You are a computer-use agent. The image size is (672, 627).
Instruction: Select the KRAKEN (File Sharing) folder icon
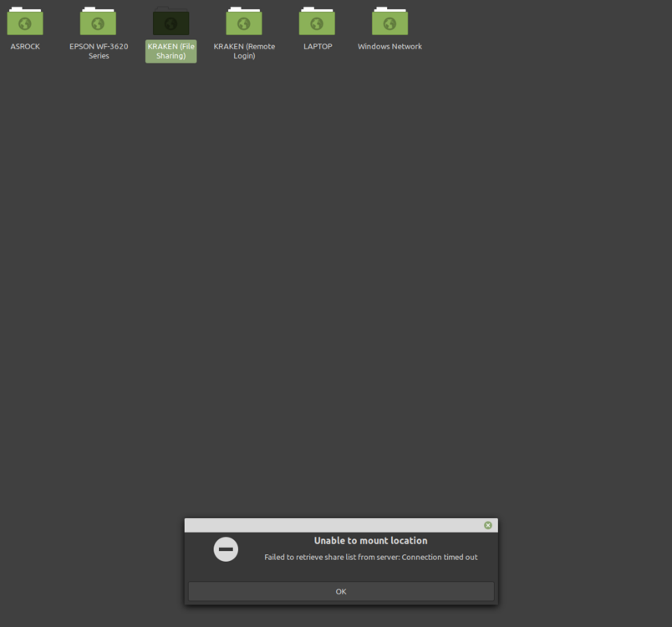coord(171,21)
